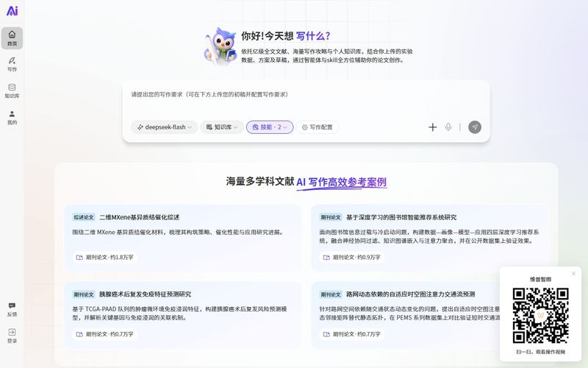Image resolution: width=588 pixels, height=368 pixels.
Task: Click 期刊论文 badge on 胰腺癌 card
Action: click(x=84, y=294)
